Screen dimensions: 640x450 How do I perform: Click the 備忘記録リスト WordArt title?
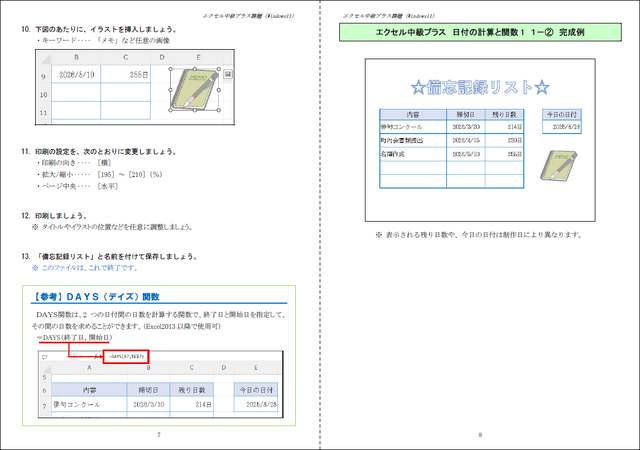coord(479,85)
